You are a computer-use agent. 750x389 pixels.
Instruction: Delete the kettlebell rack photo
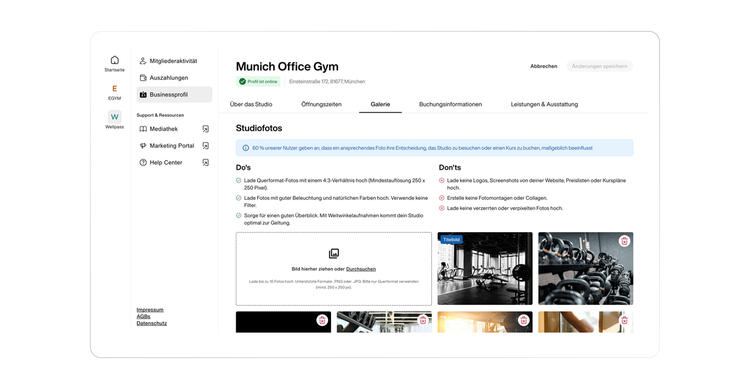click(624, 241)
